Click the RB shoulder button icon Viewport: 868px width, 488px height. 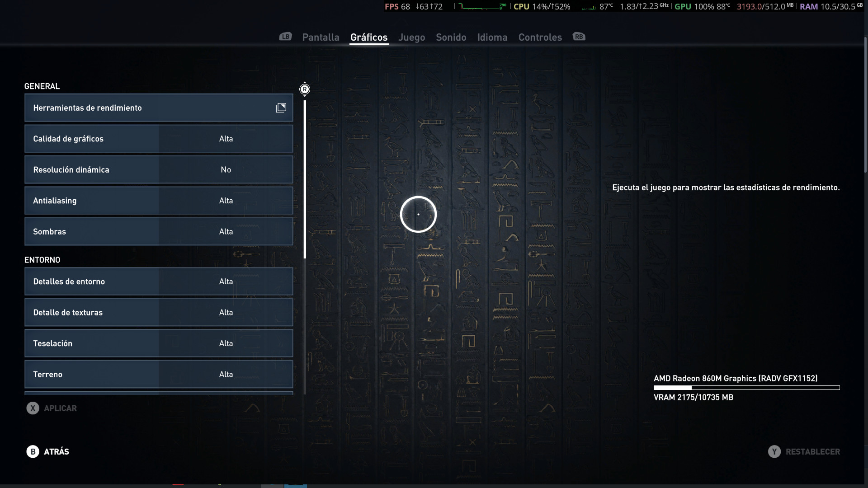[579, 37]
